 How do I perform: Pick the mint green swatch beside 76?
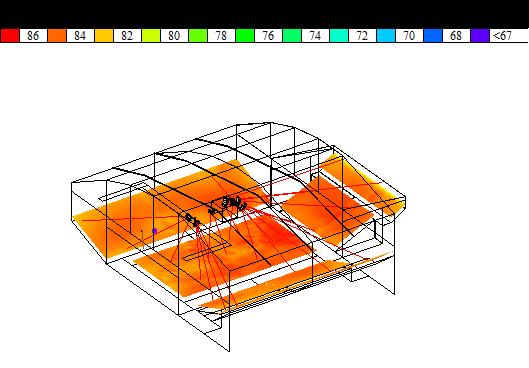[292, 36]
